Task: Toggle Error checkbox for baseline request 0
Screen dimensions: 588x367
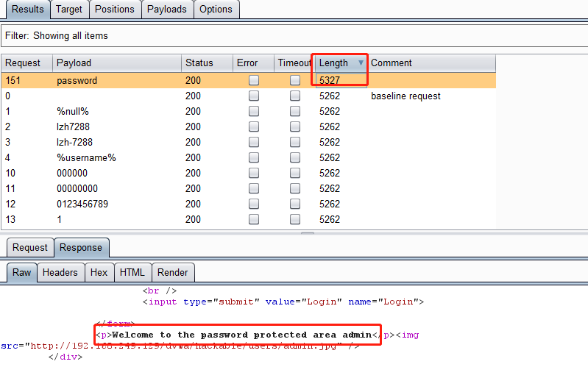Action: click(x=254, y=96)
